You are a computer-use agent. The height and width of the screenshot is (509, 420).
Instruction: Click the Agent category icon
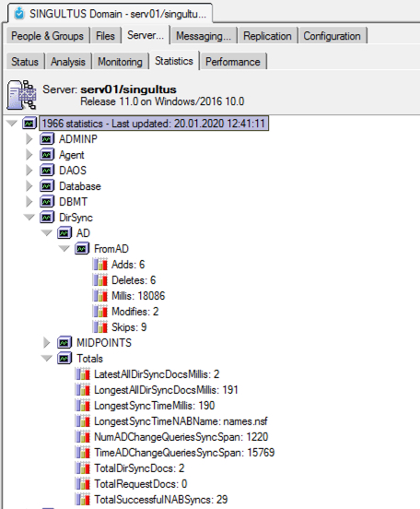tap(47, 155)
